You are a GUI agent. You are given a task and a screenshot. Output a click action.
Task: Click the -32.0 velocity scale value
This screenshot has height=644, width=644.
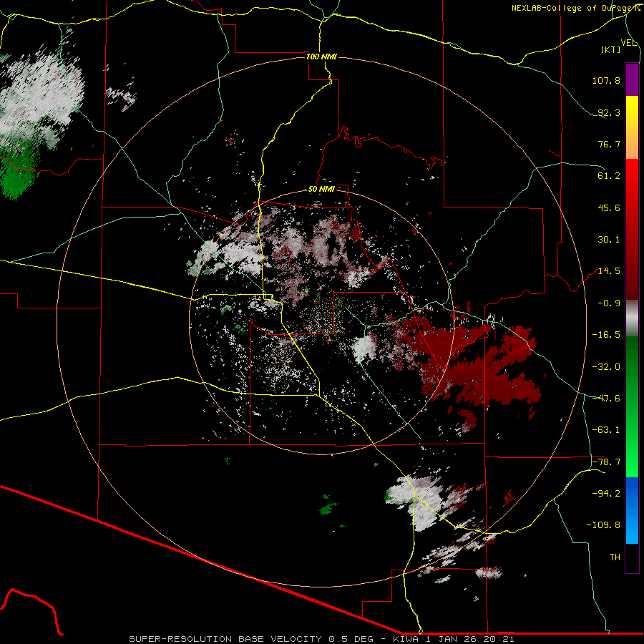pos(606,367)
